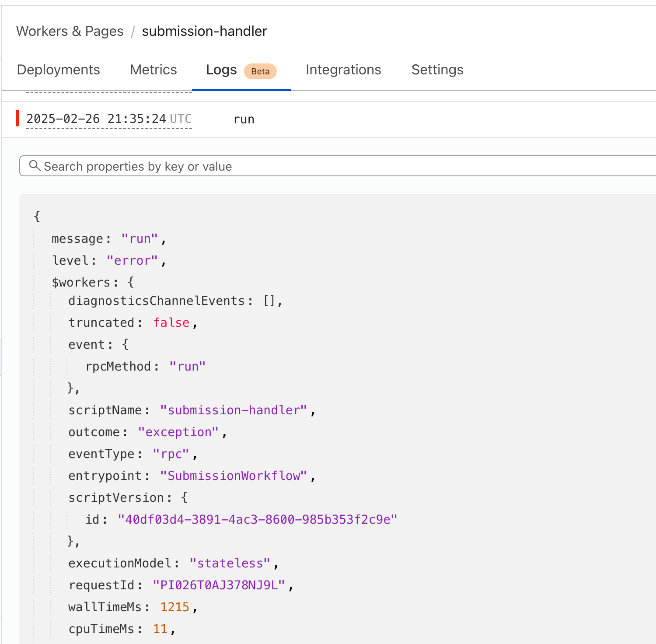656x644 pixels.
Task: Click the search magnifier icon
Action: pyautogui.click(x=35, y=166)
